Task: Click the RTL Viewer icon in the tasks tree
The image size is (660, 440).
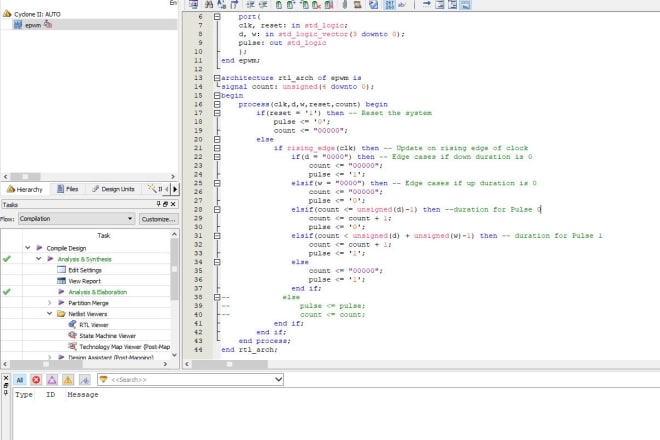Action: (72, 324)
